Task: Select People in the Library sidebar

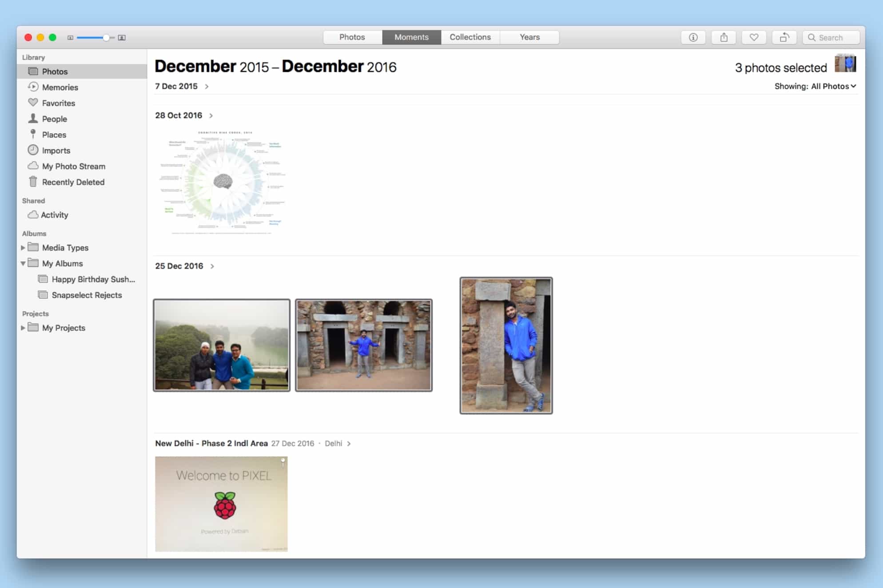Action: pyautogui.click(x=54, y=119)
